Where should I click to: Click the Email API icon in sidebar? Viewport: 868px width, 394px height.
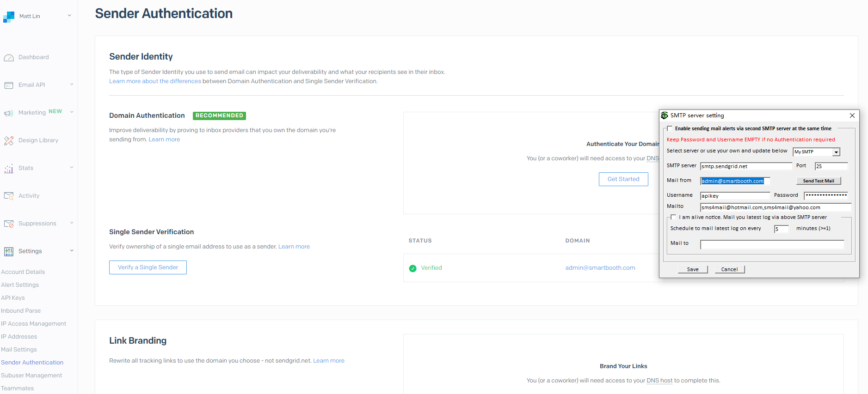pyautogui.click(x=9, y=85)
